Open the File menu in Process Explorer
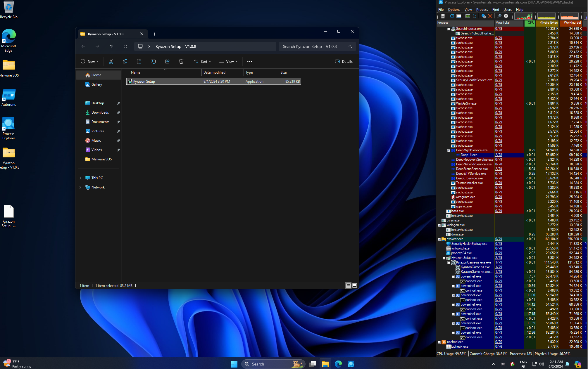This screenshot has height=369, width=588. 441,10
